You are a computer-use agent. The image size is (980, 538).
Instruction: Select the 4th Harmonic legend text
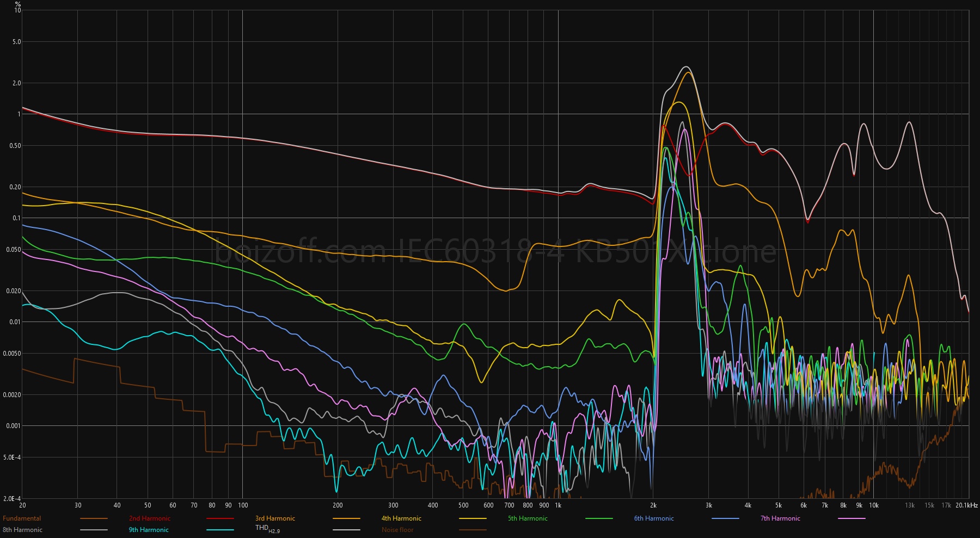pyautogui.click(x=401, y=518)
